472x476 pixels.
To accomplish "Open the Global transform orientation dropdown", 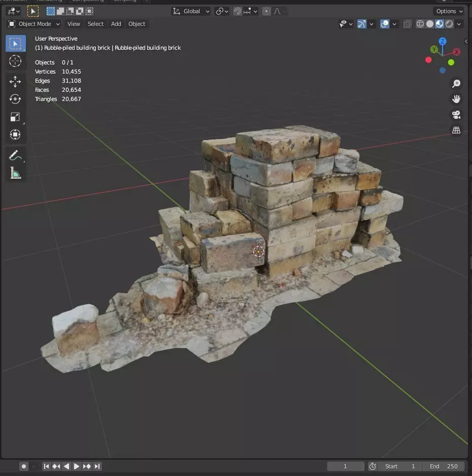I will point(191,11).
